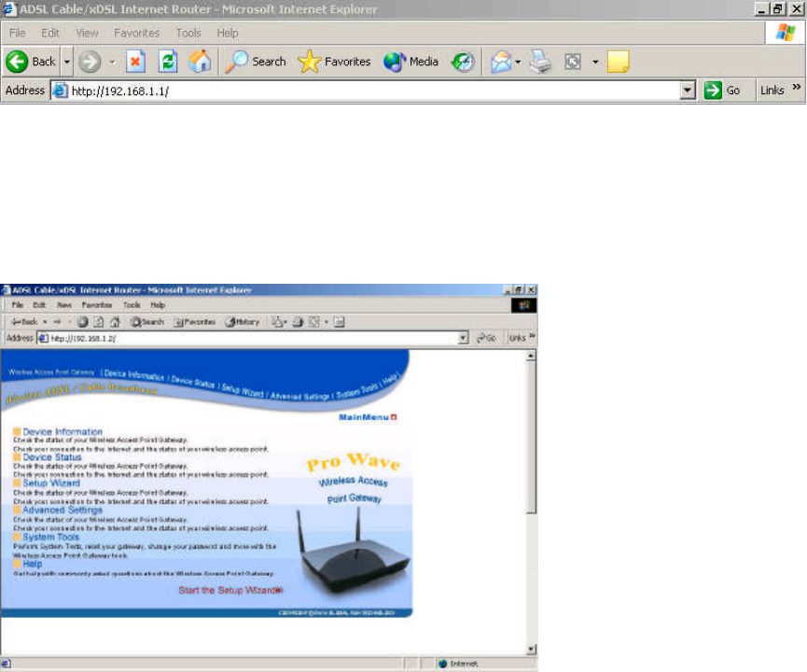Click the Stop icon in upper window
This screenshot has width=807, height=672.
[x=135, y=62]
